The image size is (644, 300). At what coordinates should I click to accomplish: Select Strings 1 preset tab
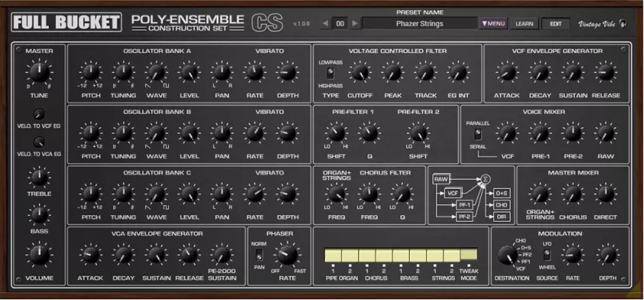[434, 255]
